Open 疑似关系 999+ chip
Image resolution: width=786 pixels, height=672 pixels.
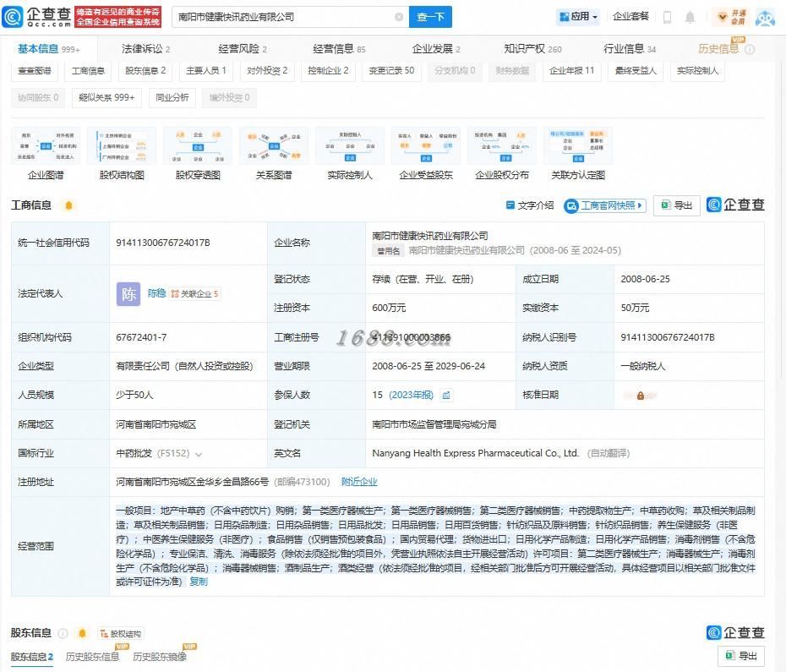pyautogui.click(x=106, y=98)
